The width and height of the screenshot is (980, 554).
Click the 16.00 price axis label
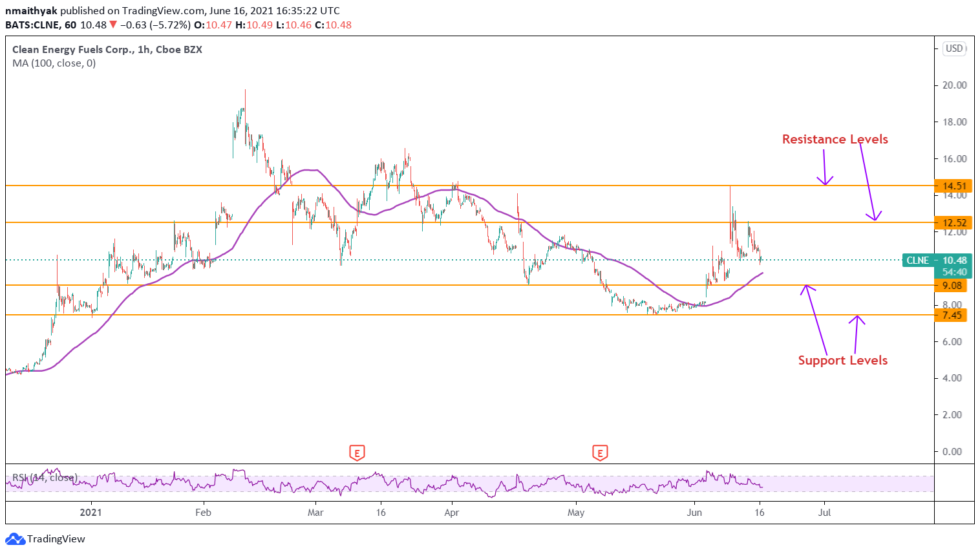[955, 158]
